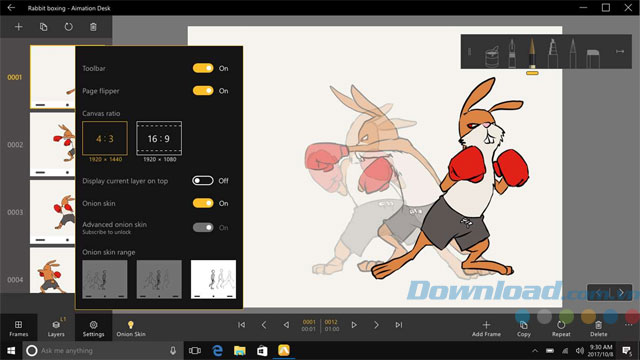Pick the fountain pen drawing tool
The height and width of the screenshot is (360, 640).
(512, 53)
